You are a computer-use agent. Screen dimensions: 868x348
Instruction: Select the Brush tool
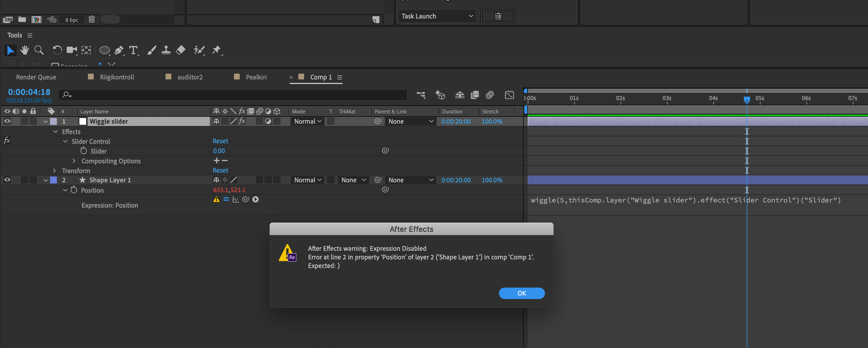coord(152,50)
